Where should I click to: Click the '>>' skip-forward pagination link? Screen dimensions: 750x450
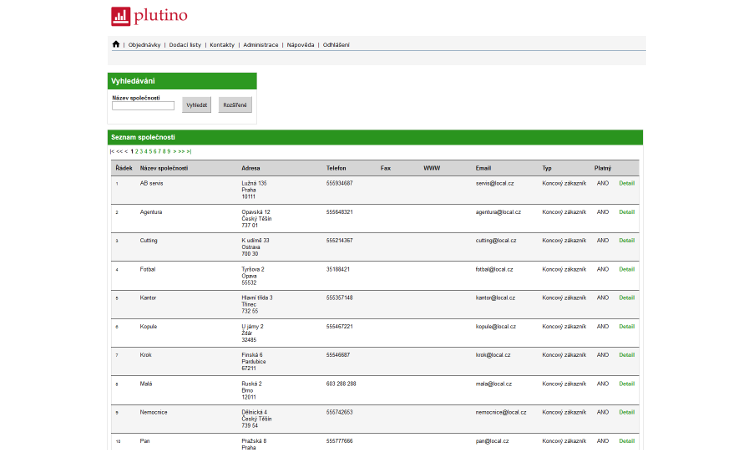[x=181, y=151]
